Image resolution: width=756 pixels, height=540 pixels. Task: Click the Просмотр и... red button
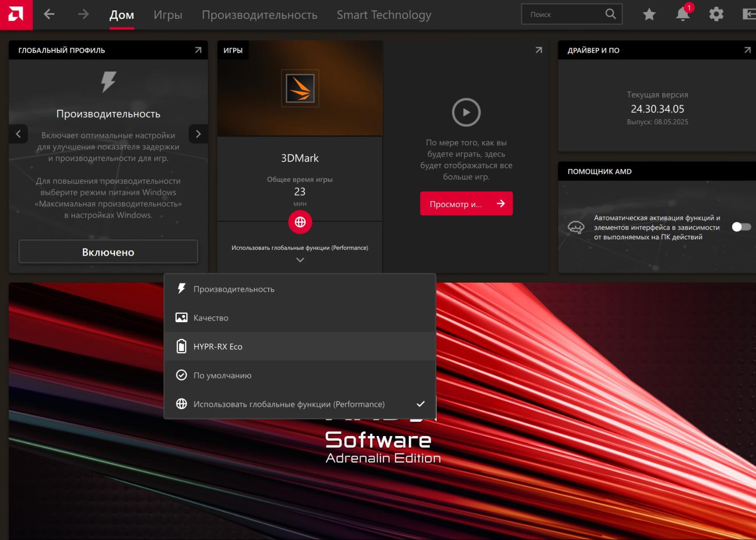(x=466, y=204)
